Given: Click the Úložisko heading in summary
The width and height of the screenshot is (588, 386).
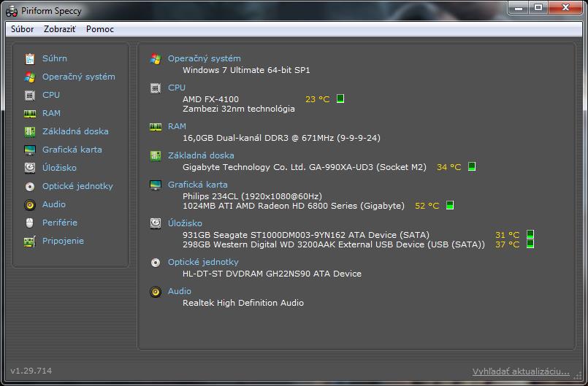Looking at the screenshot, I should pos(185,223).
